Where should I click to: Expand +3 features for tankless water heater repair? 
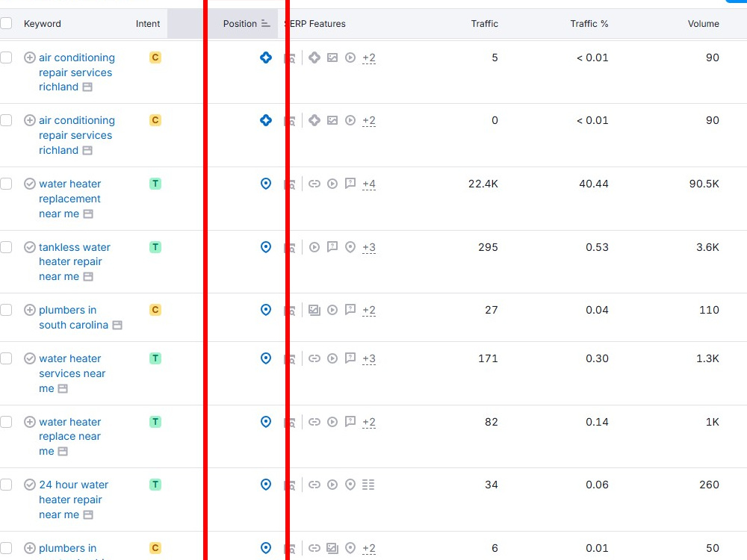[x=369, y=247]
